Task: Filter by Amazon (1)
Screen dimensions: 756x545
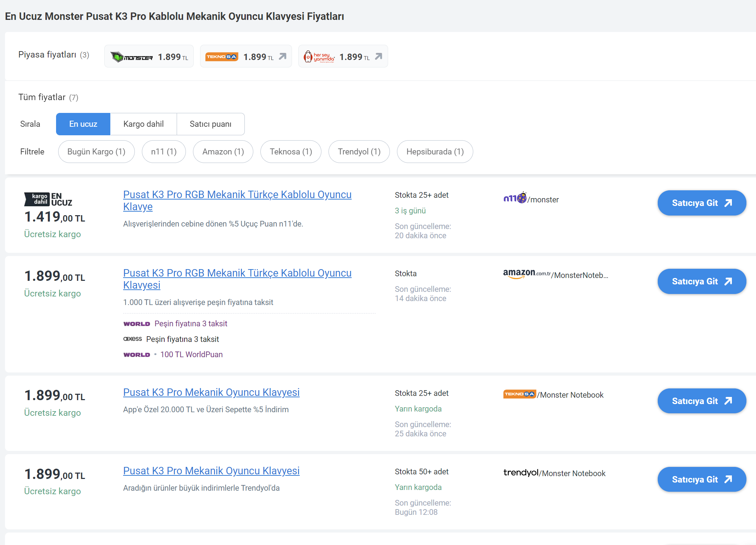Action: pyautogui.click(x=223, y=152)
